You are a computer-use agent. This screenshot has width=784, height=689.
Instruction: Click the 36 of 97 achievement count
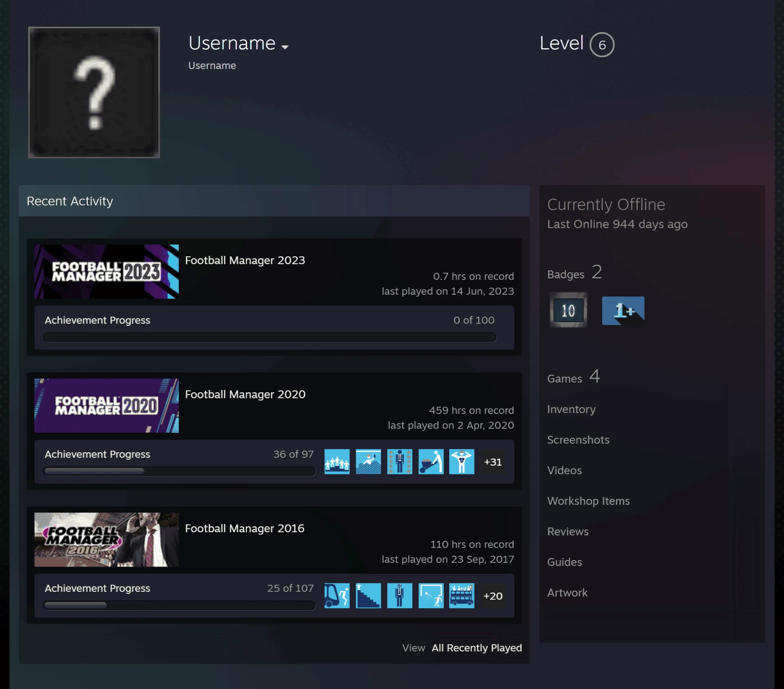[x=293, y=454]
